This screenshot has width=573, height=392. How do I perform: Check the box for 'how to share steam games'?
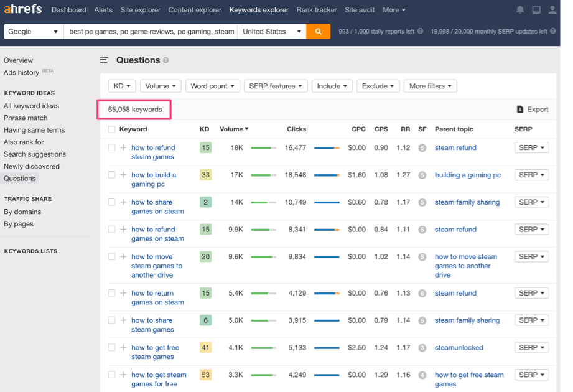click(112, 320)
